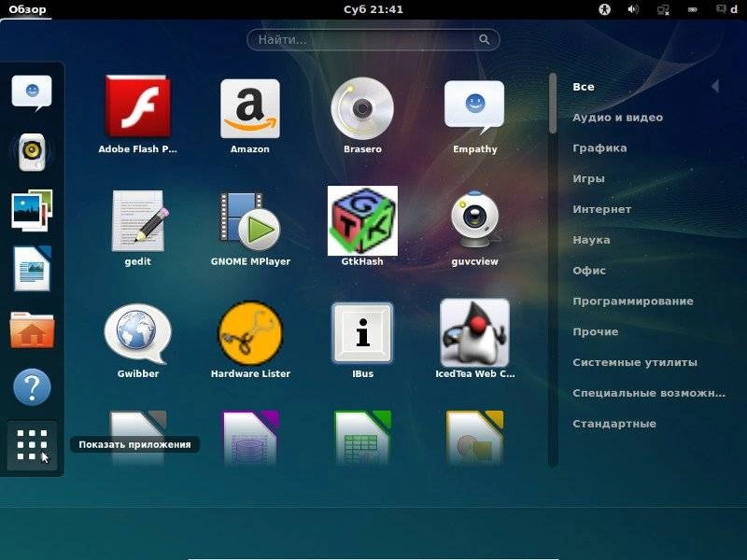Open the speaker music player in the dock
This screenshot has width=747, height=560.
[x=32, y=152]
